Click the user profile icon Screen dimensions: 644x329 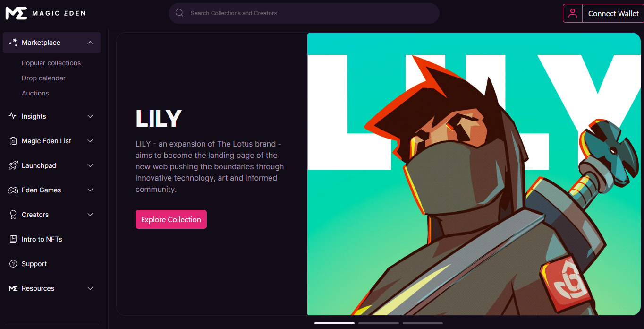[x=573, y=13]
